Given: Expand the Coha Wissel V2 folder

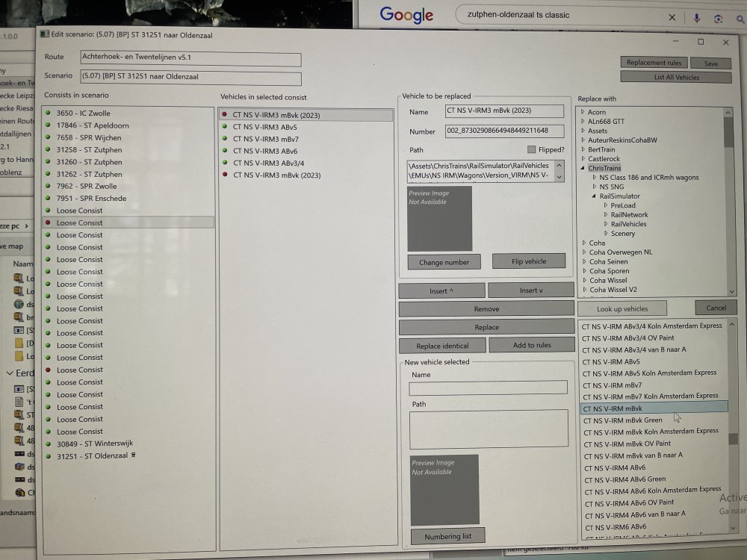Looking at the screenshot, I should pyautogui.click(x=583, y=290).
